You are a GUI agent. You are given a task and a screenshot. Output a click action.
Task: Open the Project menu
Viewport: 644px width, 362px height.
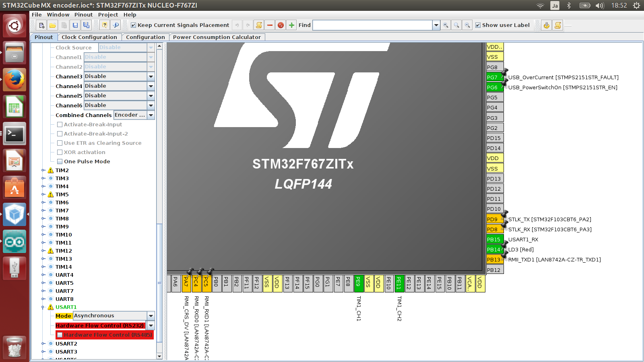click(x=108, y=14)
